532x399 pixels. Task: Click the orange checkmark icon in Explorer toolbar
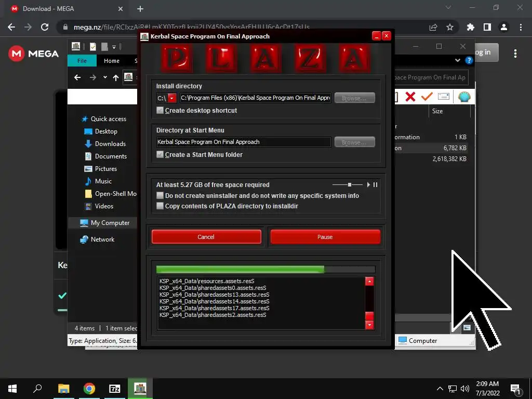click(427, 97)
